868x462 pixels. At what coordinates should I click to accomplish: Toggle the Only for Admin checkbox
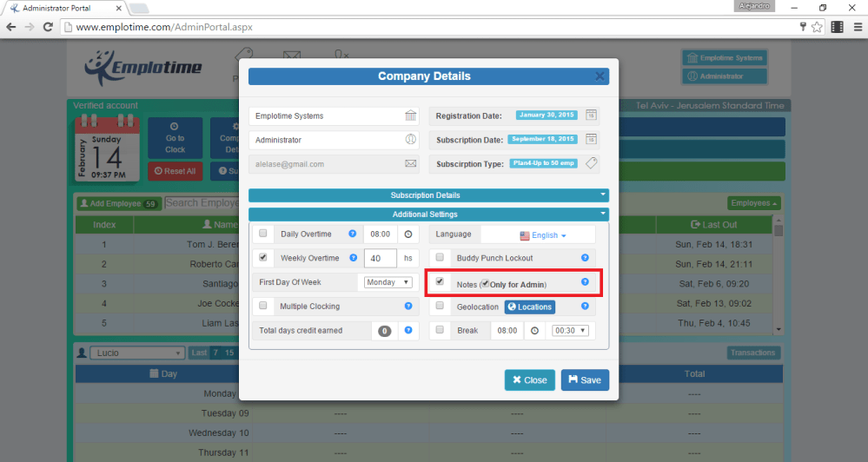click(487, 283)
